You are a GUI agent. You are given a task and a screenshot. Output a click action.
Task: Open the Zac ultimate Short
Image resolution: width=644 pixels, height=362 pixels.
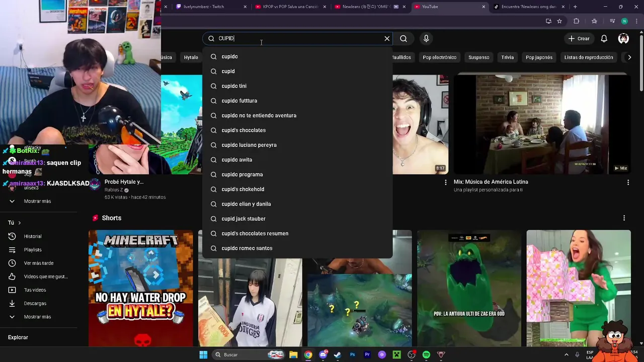(x=469, y=288)
